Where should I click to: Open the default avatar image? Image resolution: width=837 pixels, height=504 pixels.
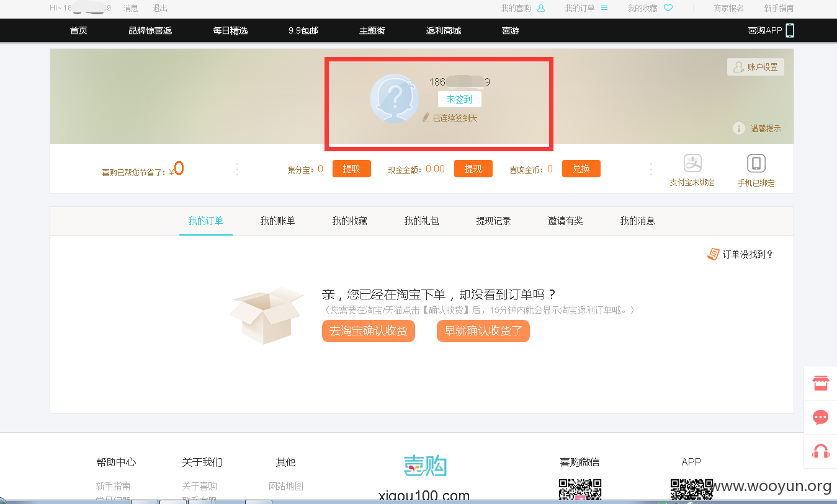click(394, 99)
